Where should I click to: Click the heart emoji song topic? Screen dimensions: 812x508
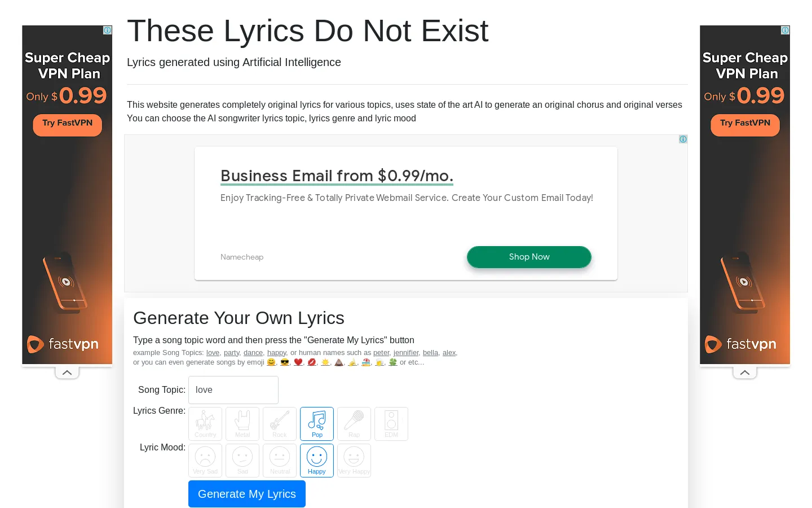299,362
